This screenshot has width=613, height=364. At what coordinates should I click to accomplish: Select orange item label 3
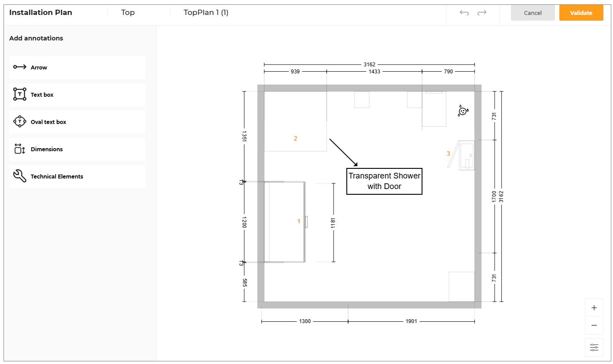448,153
